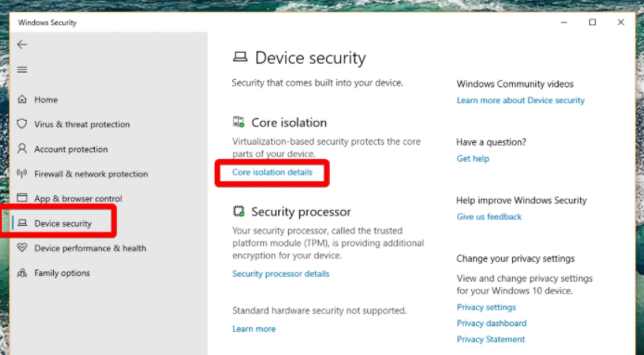Screen dimensions: 644x355
Task: Open Privacy settings link
Action: tap(486, 307)
